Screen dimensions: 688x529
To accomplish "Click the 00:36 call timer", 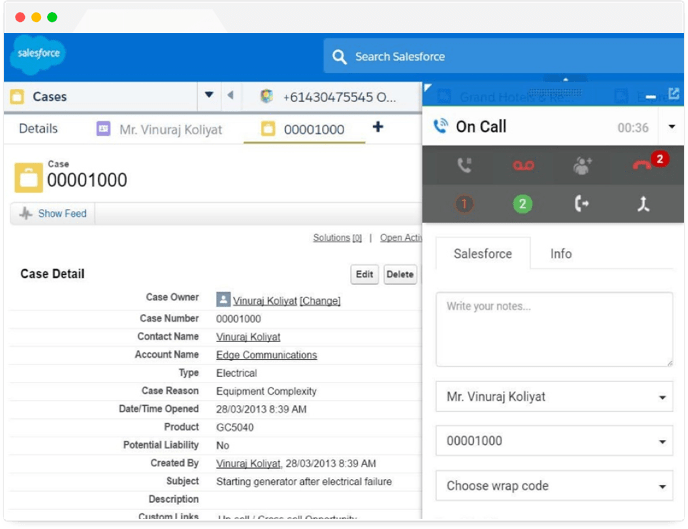I will 633,128.
